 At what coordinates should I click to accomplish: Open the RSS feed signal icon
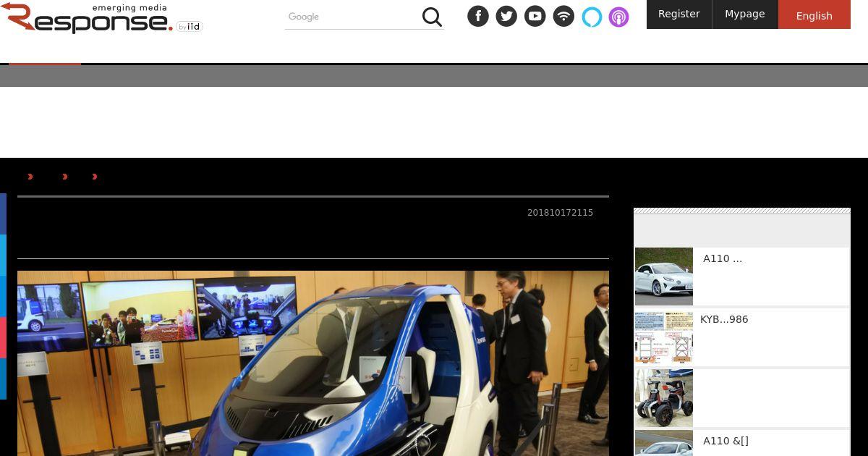pos(563,16)
